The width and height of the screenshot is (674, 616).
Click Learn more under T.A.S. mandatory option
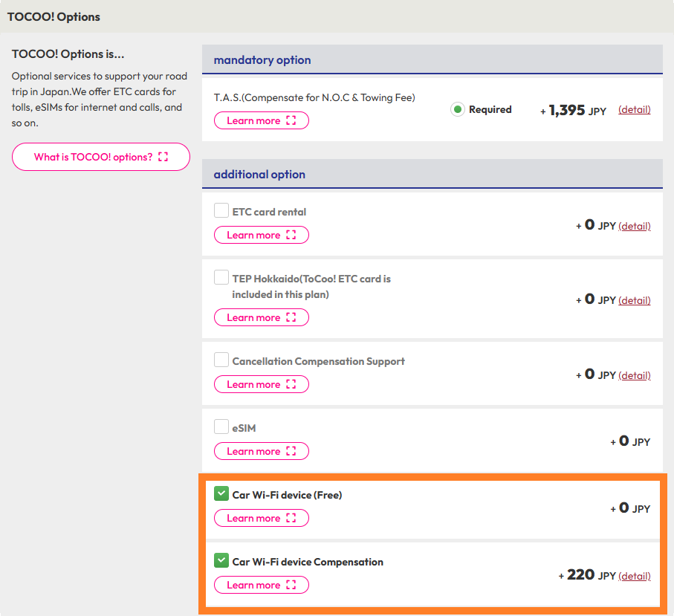(262, 120)
